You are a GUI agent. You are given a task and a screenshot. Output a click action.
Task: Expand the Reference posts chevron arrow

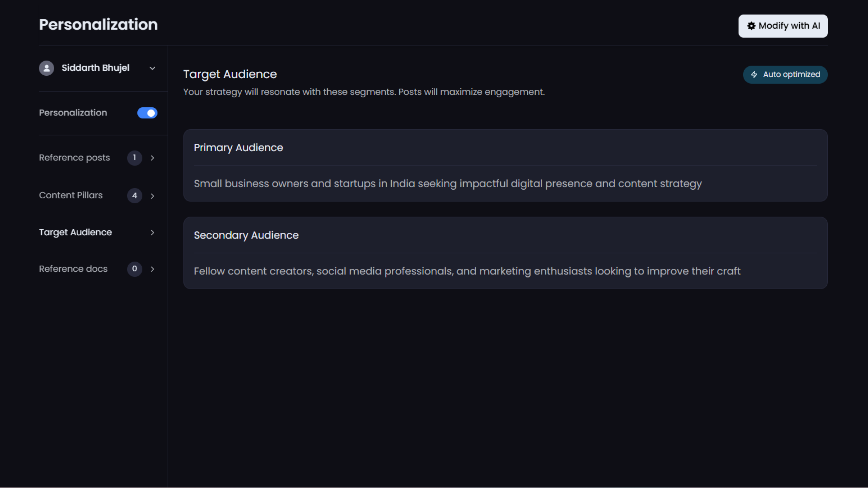152,158
